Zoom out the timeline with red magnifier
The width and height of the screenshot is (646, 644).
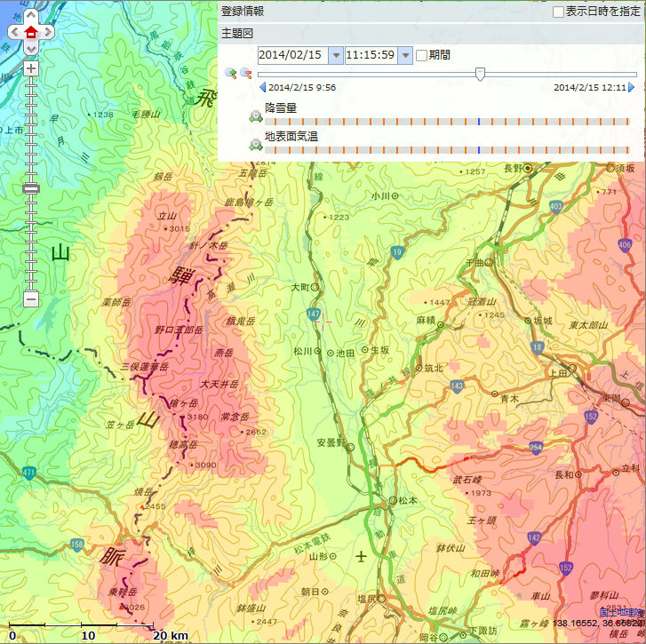[x=246, y=74]
